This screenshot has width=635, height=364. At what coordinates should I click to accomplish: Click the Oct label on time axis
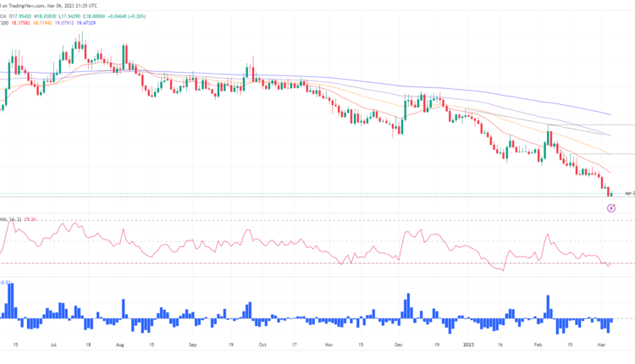click(262, 345)
